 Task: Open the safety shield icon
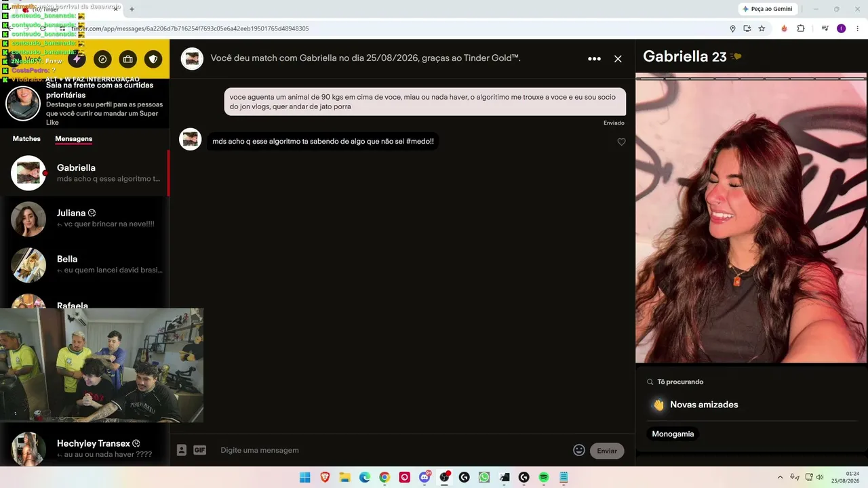[x=153, y=59]
